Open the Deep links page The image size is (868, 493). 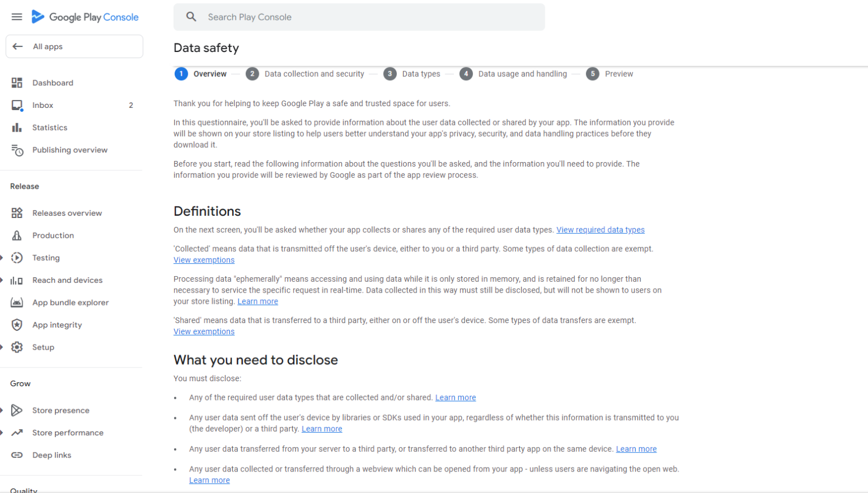[x=51, y=455]
